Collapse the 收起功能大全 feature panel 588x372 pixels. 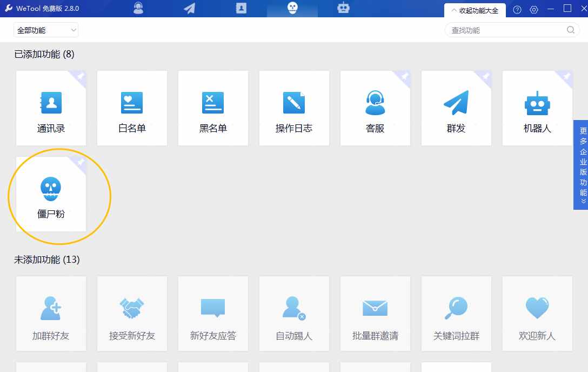(x=475, y=10)
